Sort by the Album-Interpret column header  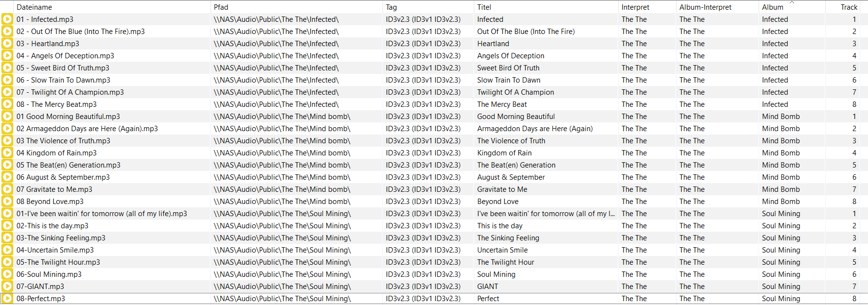click(x=705, y=7)
